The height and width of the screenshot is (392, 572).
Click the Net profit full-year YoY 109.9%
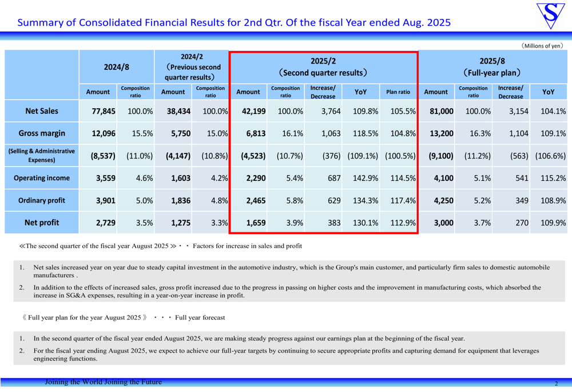pos(553,223)
